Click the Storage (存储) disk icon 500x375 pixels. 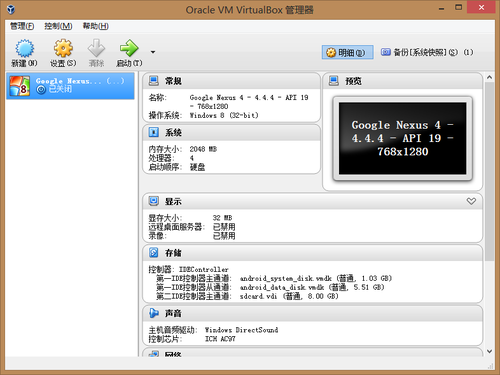[x=154, y=253]
